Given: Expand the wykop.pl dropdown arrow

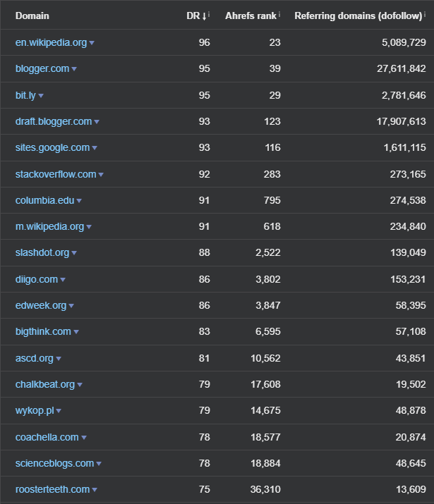Looking at the screenshot, I should point(59,411).
